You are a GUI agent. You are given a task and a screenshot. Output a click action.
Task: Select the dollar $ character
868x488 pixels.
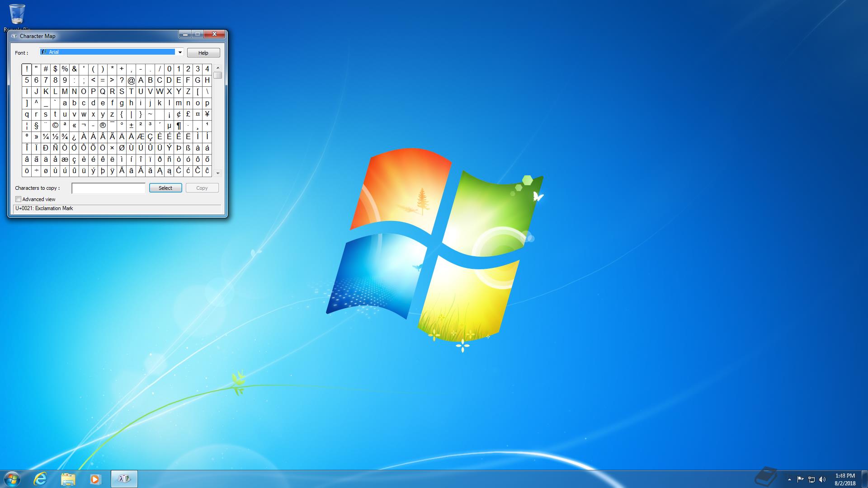pos(55,69)
